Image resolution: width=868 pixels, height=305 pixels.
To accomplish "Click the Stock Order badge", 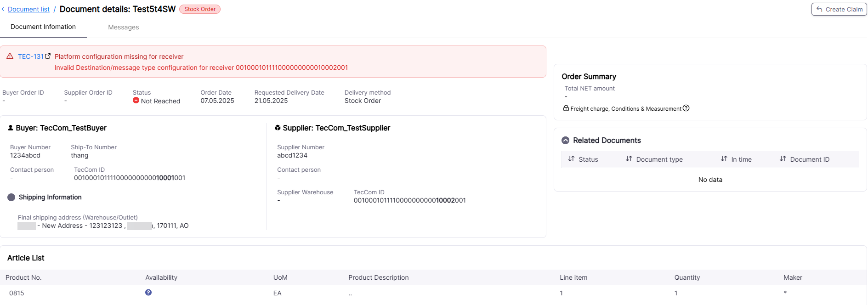I will (200, 9).
